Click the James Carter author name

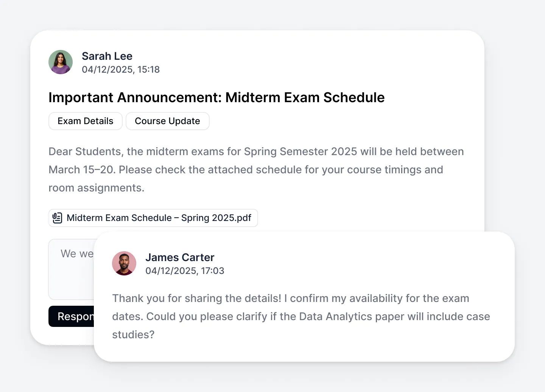180,257
